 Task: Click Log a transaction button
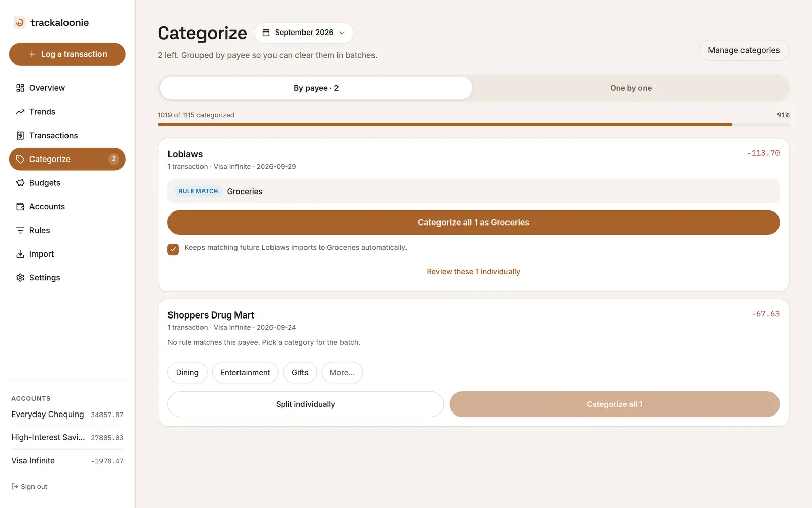pos(67,54)
